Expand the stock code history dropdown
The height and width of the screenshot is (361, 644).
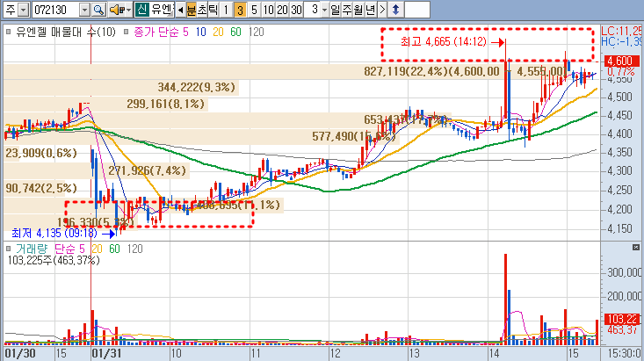84,10
